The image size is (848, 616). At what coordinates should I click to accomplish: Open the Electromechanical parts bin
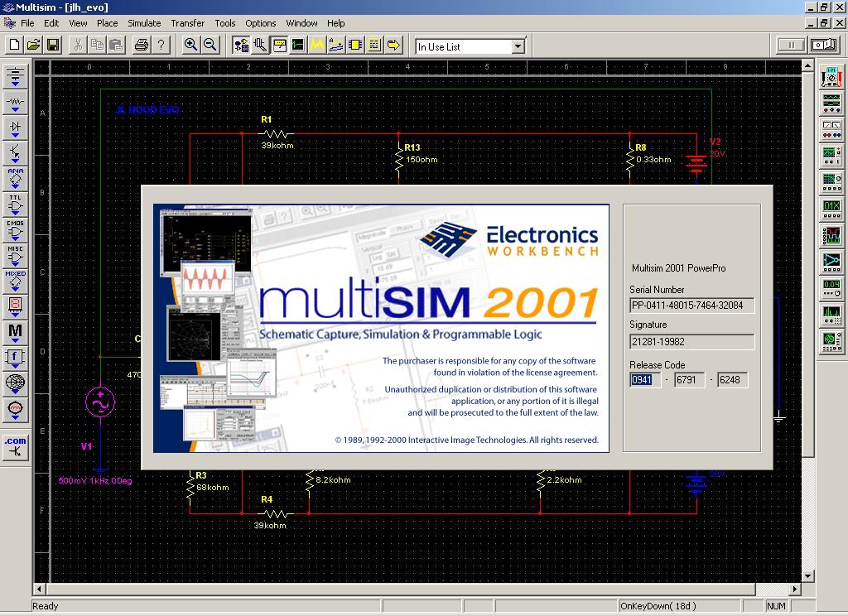15,409
